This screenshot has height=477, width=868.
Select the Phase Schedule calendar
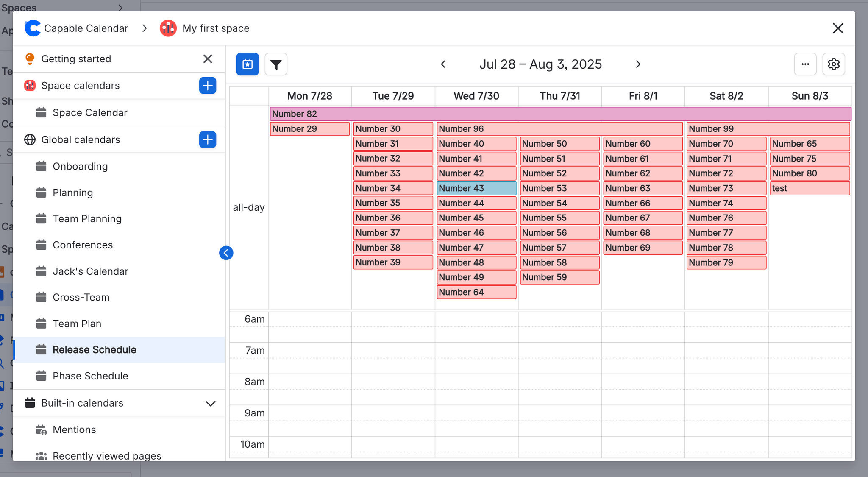[90, 376]
